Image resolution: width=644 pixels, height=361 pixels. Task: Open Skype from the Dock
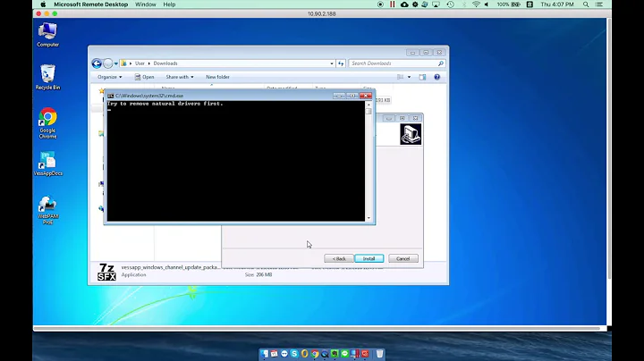pos(294,354)
